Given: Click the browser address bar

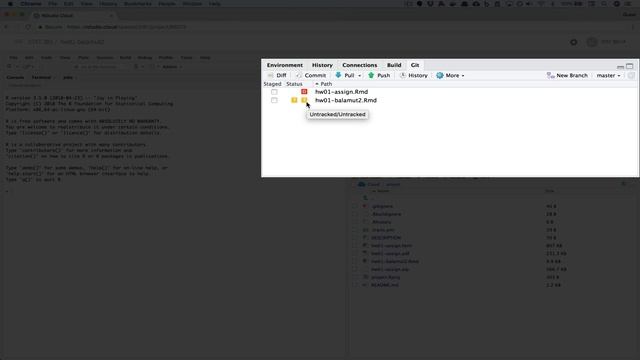Looking at the screenshot, I should (327, 27).
